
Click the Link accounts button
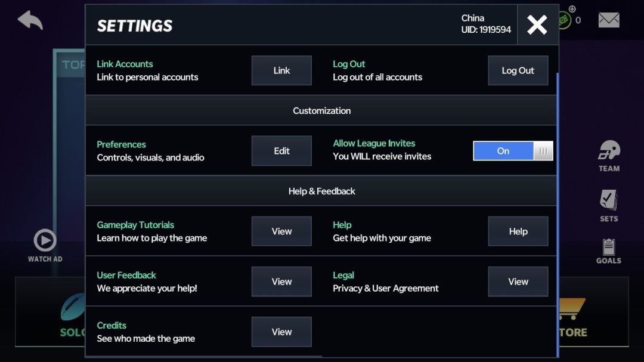(281, 70)
